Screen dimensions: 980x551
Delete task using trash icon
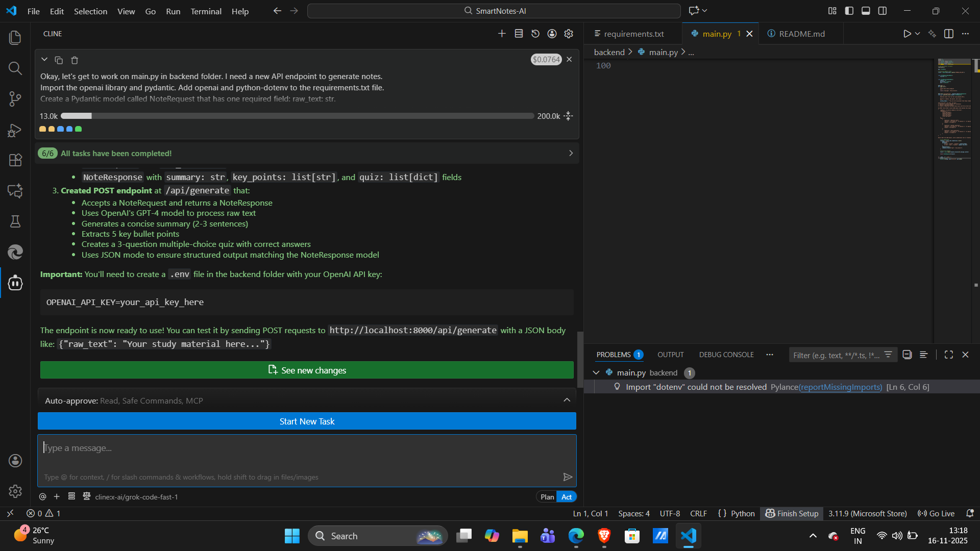click(75, 60)
